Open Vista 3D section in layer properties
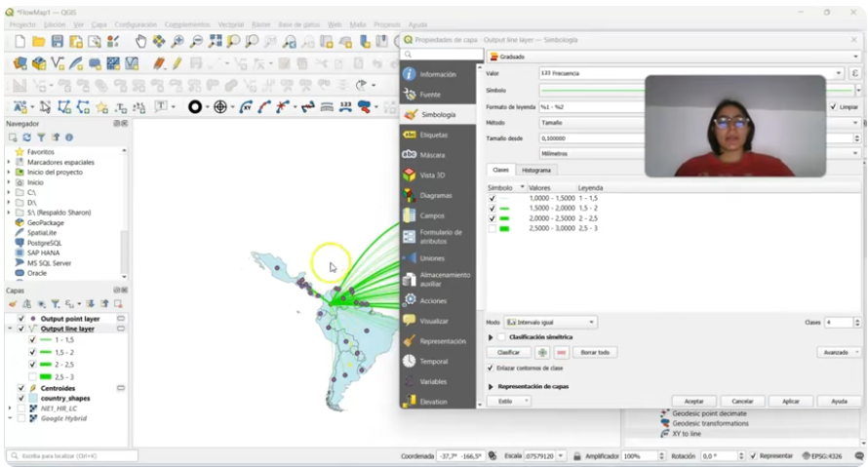This screenshot has height=467, width=868. (x=437, y=175)
